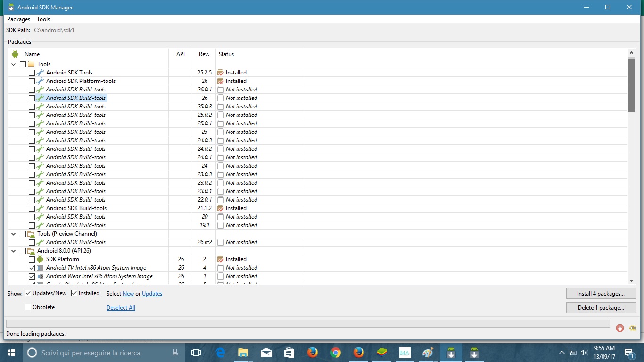Click the volume icon in the system tray
This screenshot has height=362, width=644.
[584, 353]
